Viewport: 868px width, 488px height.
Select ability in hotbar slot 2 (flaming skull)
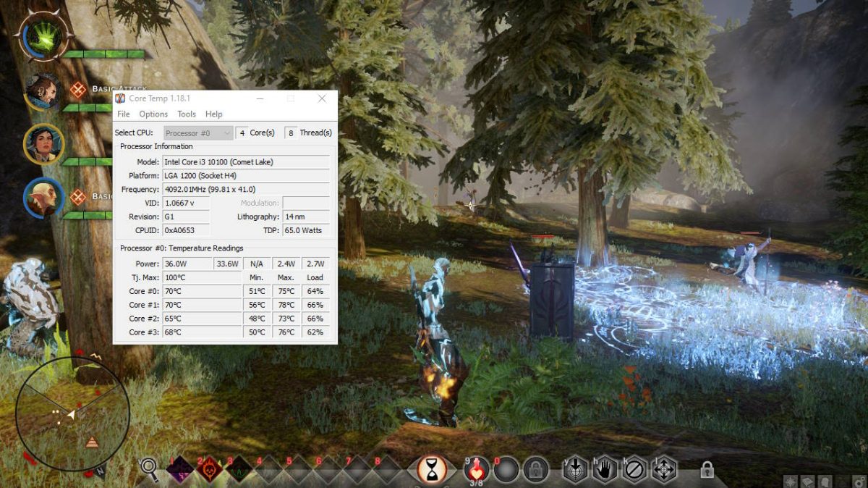[x=209, y=469]
